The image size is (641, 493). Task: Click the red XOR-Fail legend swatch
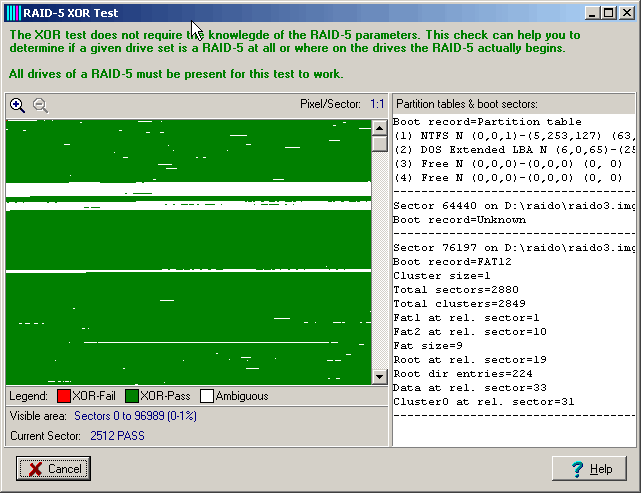point(63,396)
